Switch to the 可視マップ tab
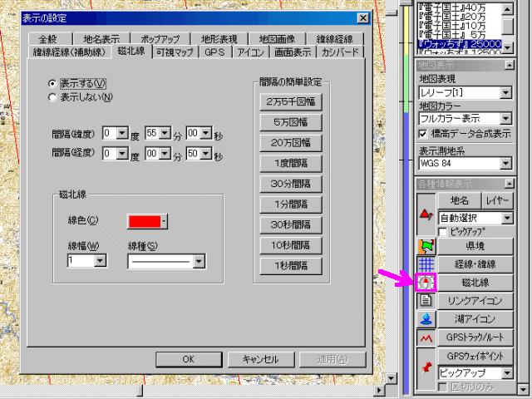The width and height of the screenshot is (532, 399). [175, 52]
